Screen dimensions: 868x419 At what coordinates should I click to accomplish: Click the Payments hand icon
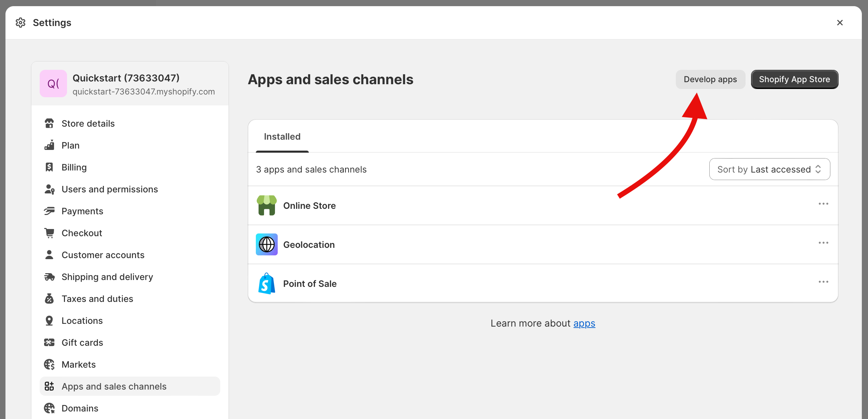point(49,211)
